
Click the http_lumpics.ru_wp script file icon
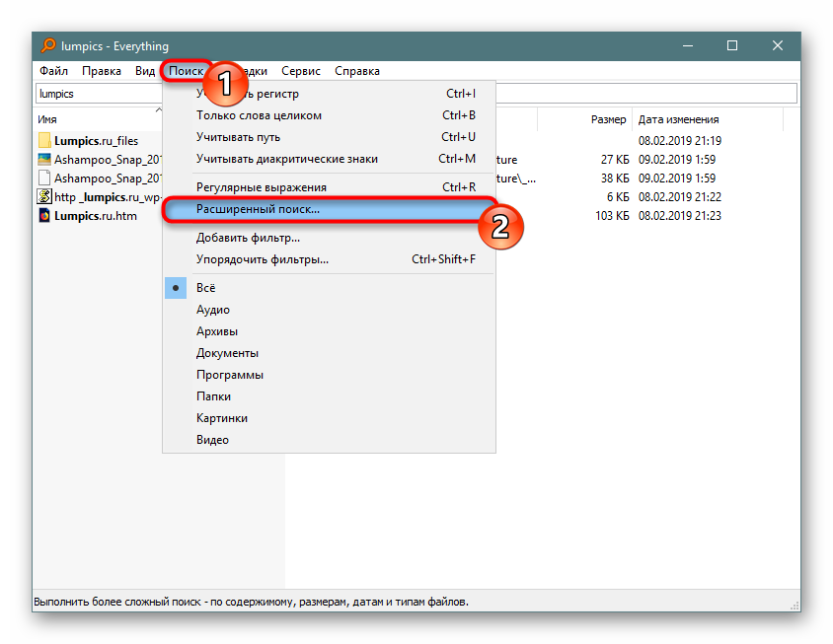click(44, 197)
